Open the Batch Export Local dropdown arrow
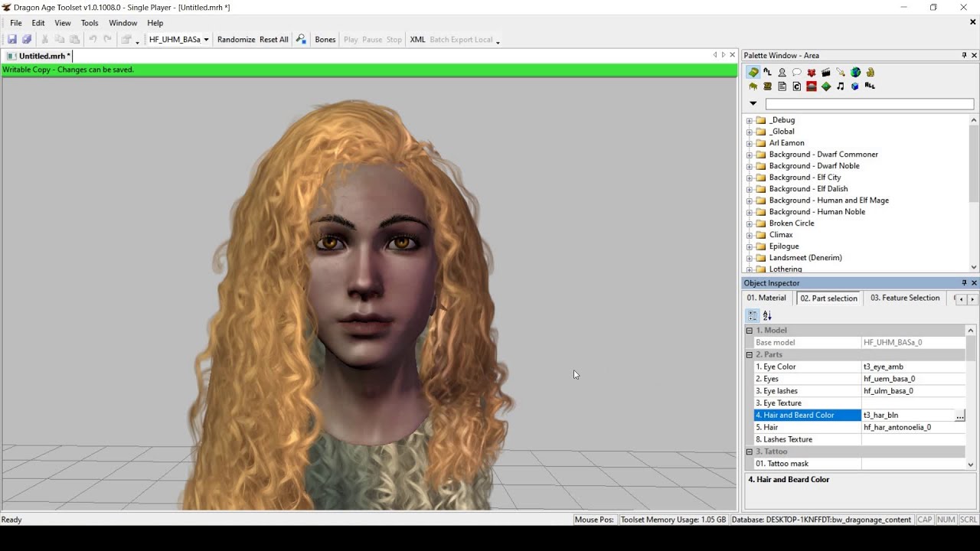The image size is (980, 551). [x=498, y=41]
